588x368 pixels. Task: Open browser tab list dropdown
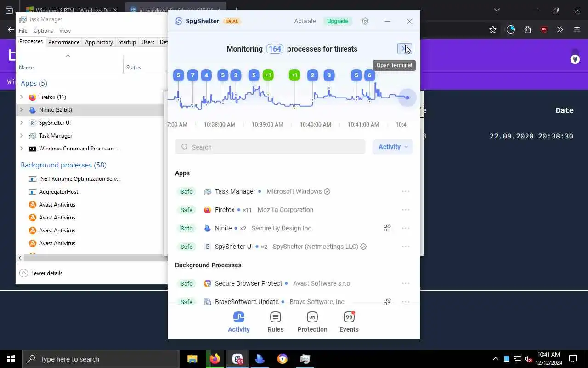click(x=497, y=10)
